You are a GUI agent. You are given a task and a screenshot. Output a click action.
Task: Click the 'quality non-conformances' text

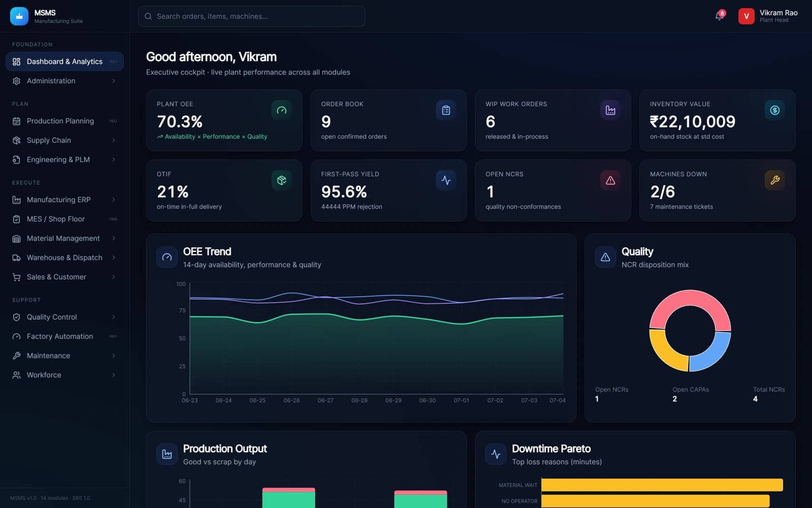pyautogui.click(x=523, y=207)
